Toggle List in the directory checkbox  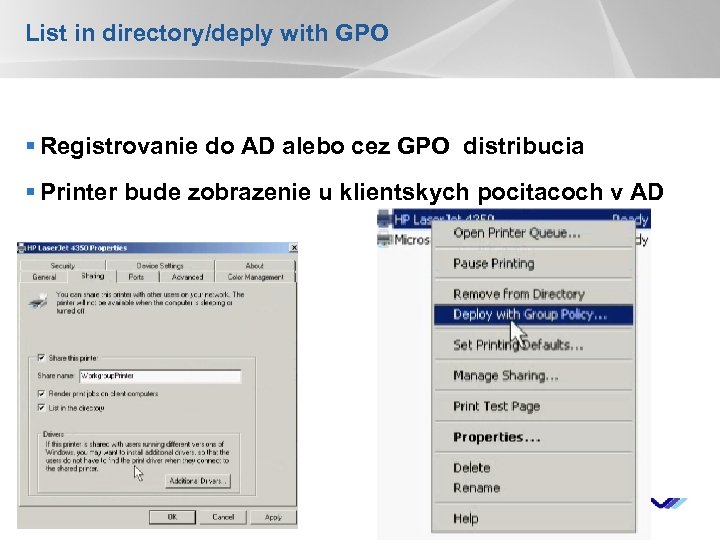pyautogui.click(x=41, y=408)
